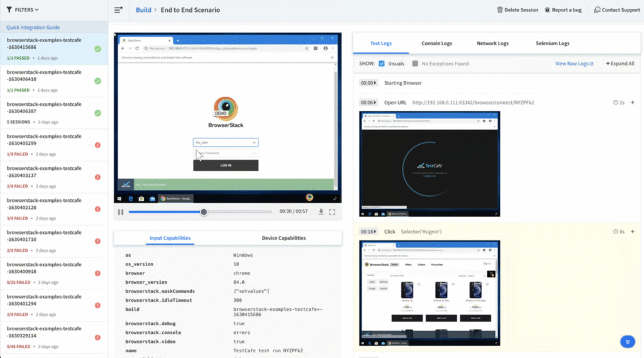Click green passed icon for build 1630406387
Viewport: 644px width, 358px height.
coord(97,113)
